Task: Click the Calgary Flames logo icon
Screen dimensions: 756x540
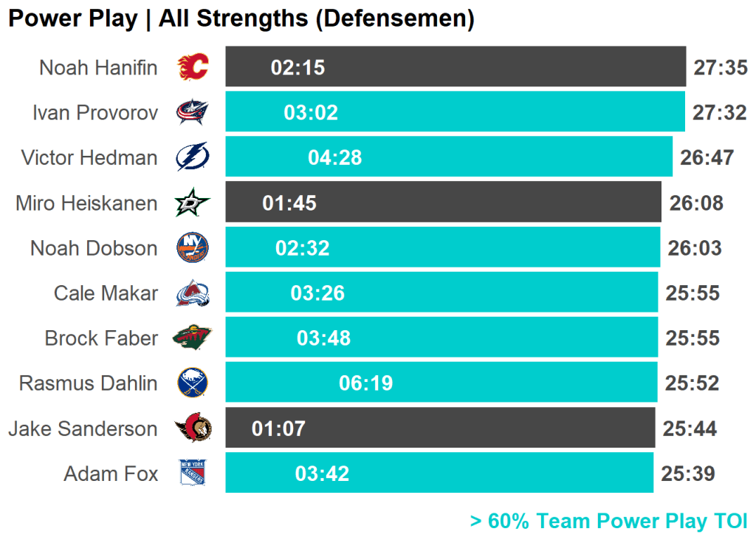Action: 193,67
